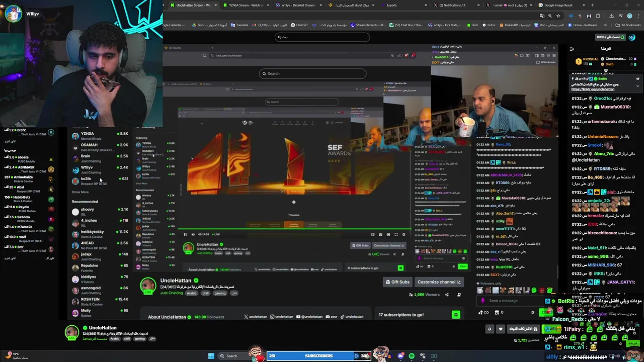Screen dimensions: 644x362
Task: Open the Discord cecr social link
Action: (331, 317)
